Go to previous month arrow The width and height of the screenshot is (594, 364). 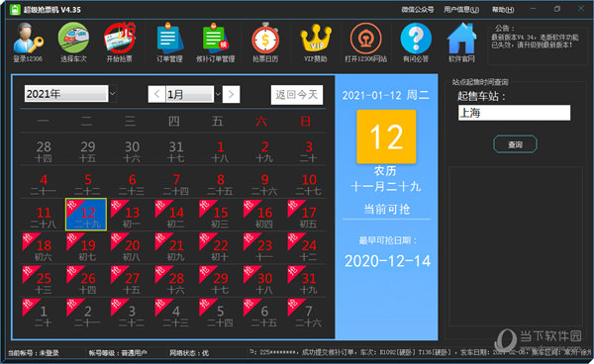pyautogui.click(x=156, y=94)
